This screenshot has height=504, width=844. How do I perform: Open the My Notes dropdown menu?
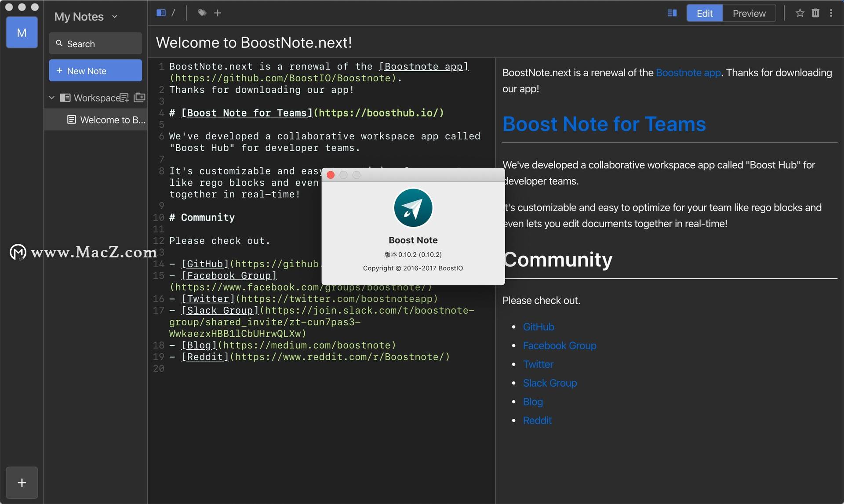pos(86,17)
